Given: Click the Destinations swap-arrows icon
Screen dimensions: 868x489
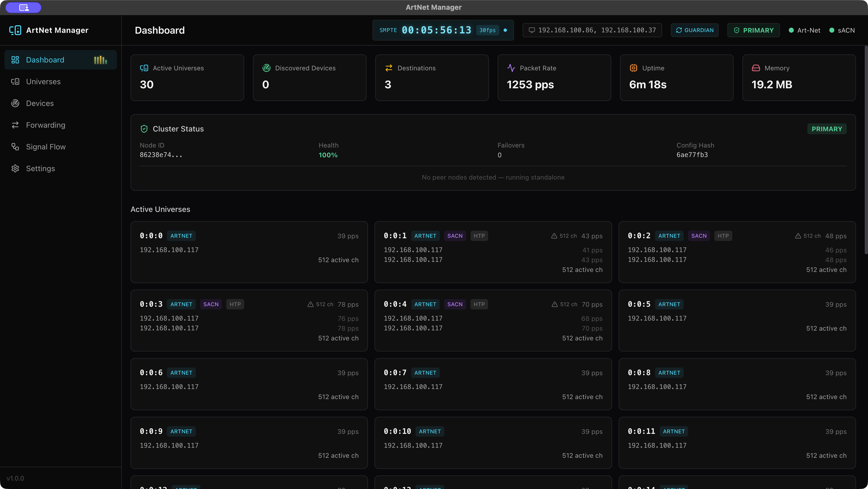Looking at the screenshot, I should [x=389, y=68].
